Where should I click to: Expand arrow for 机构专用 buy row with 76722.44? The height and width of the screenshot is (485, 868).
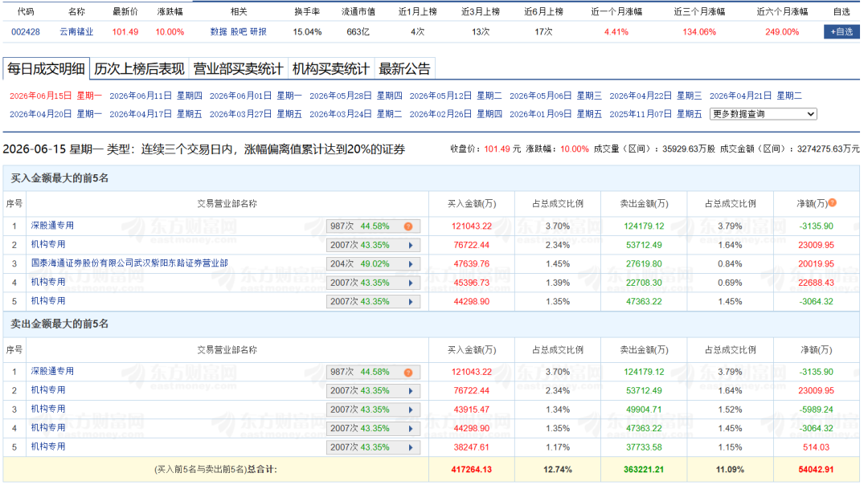[x=411, y=245]
